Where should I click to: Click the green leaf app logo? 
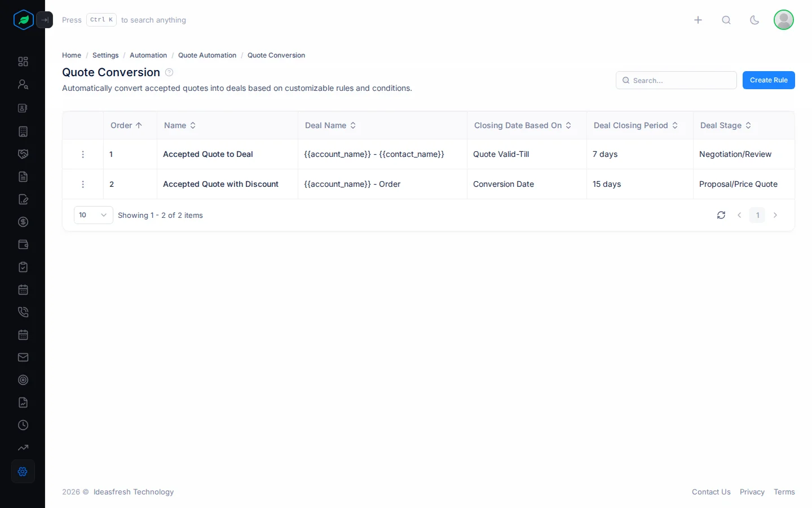(x=24, y=20)
